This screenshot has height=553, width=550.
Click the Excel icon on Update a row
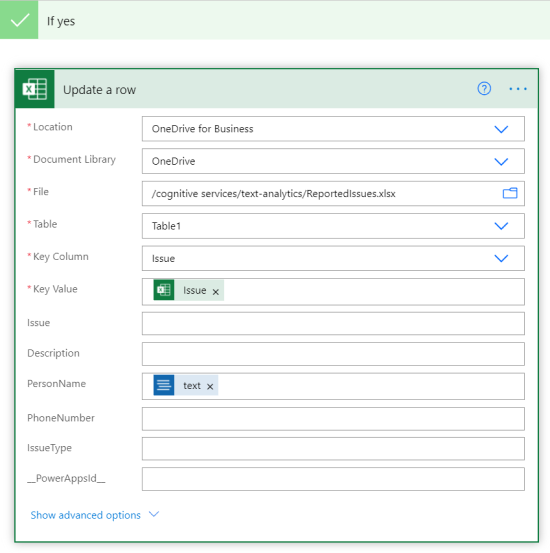[35, 89]
